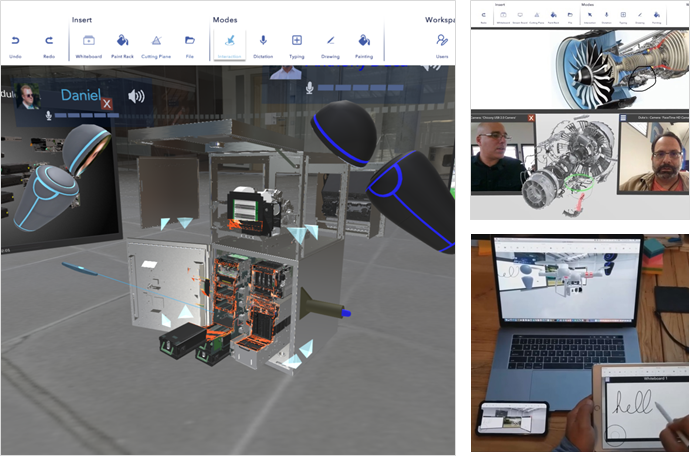Select Drawing in the small engine-view toolbar
The image size is (697, 456).
point(640,17)
